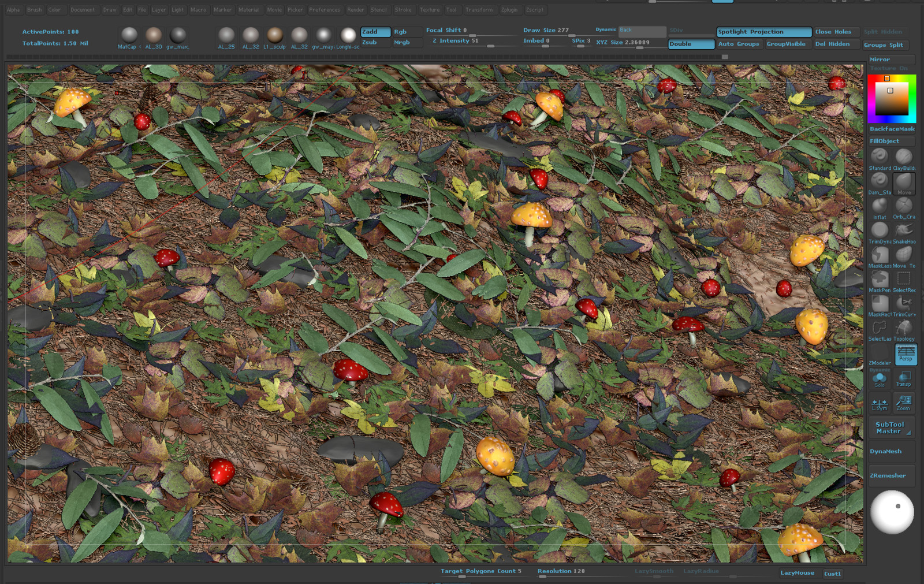Open the Zplugin menu
Viewport: 924px width, 584px height.
(x=509, y=10)
